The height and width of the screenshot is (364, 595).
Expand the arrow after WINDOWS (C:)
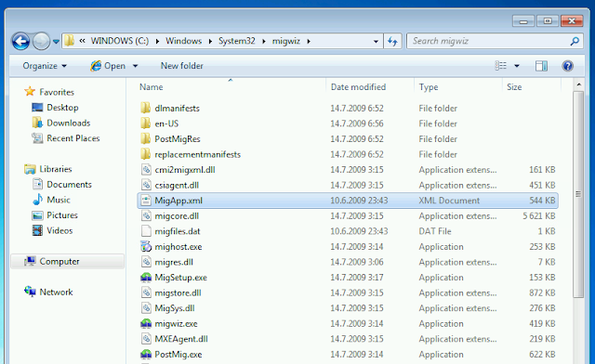(157, 42)
